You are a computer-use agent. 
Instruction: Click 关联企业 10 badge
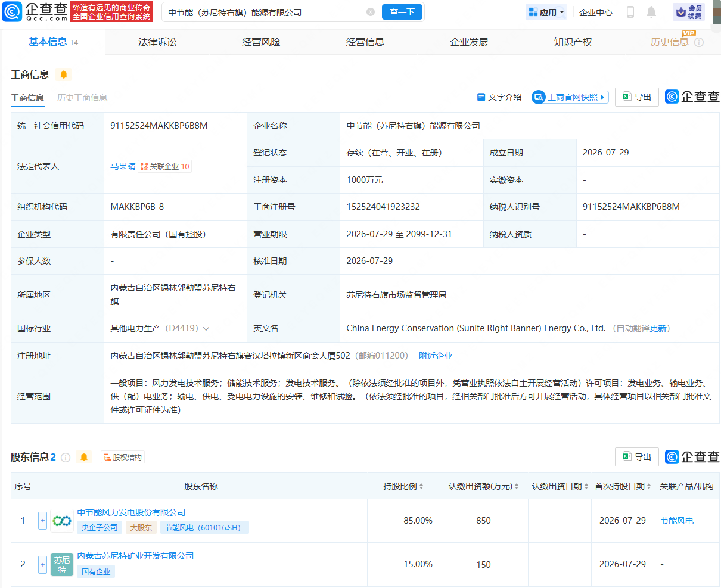pos(165,167)
